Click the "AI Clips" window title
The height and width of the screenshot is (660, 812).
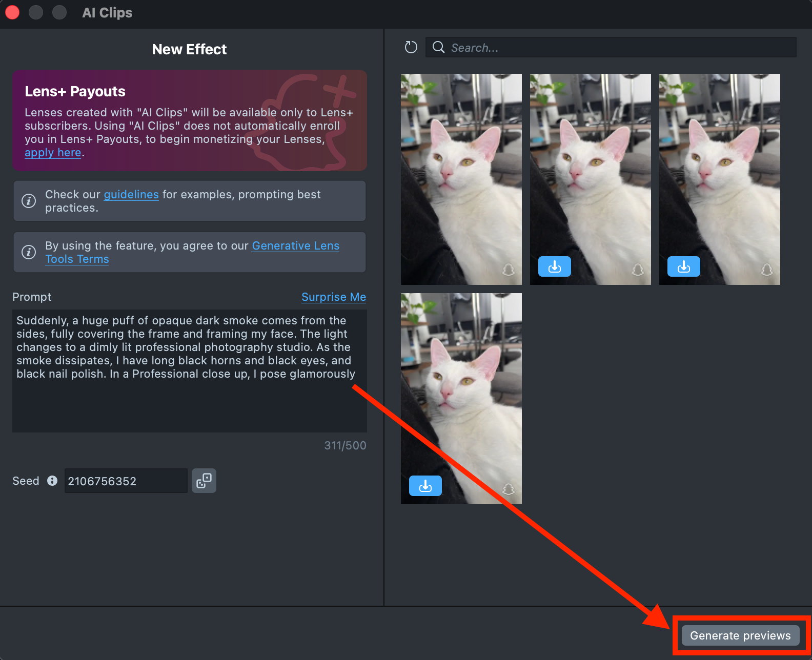pyautogui.click(x=107, y=13)
